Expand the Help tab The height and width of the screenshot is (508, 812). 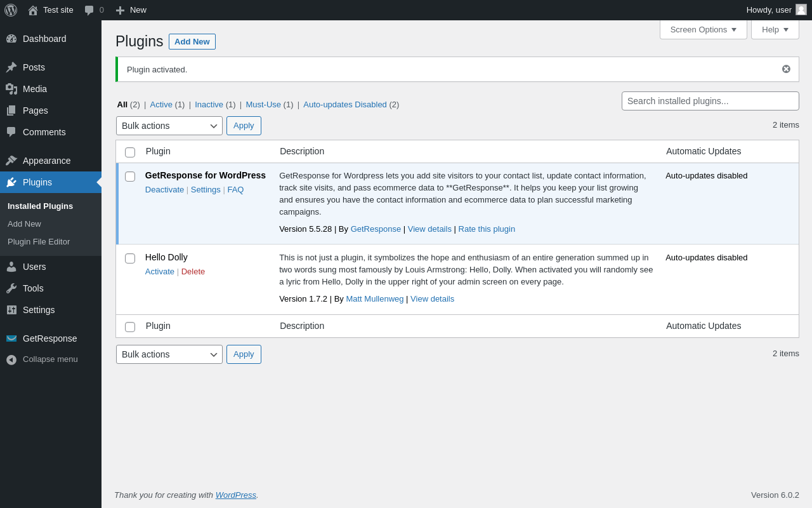[775, 29]
